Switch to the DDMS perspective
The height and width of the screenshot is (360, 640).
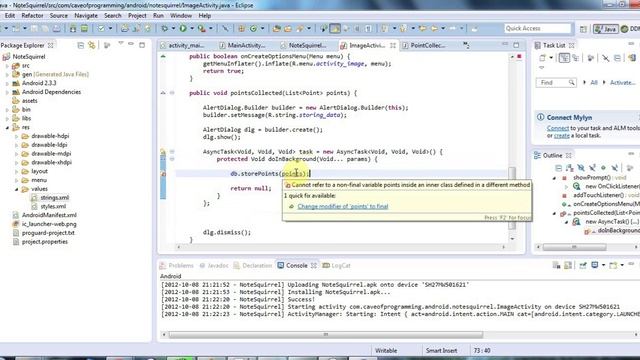pyautogui.click(x=630, y=29)
